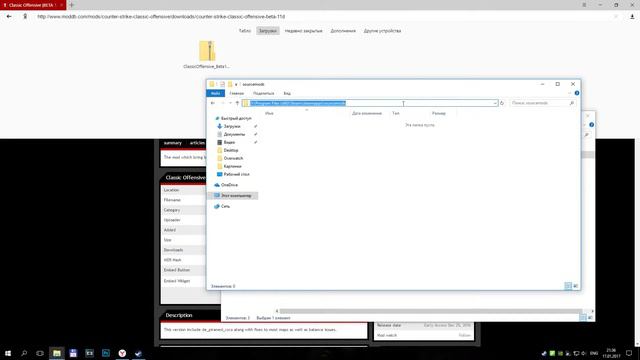Click the taskbar clock and date
The image size is (640, 360).
(x=611, y=353)
